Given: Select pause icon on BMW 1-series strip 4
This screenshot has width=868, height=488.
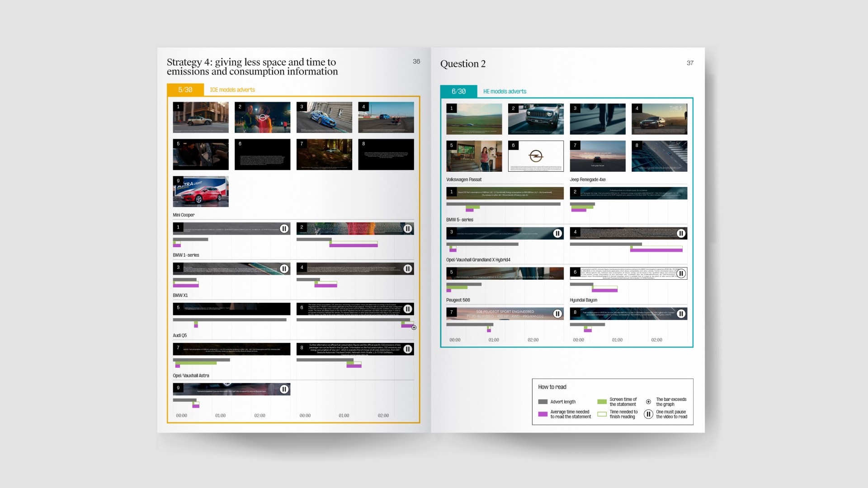Looking at the screenshot, I should 408,269.
